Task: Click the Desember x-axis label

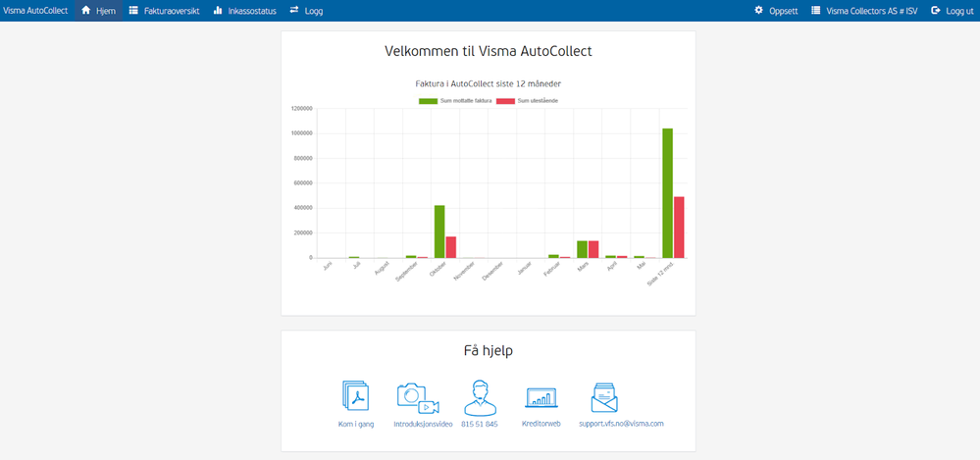Action: click(x=493, y=272)
